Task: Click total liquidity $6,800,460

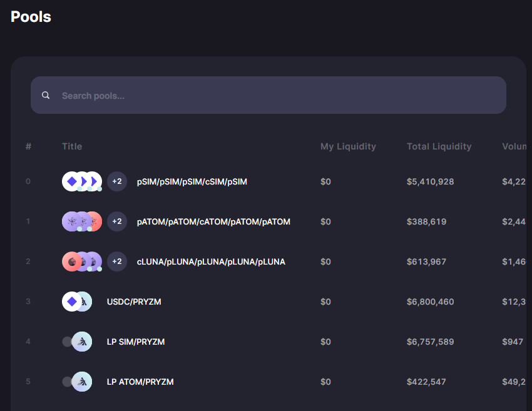Action: pos(430,302)
